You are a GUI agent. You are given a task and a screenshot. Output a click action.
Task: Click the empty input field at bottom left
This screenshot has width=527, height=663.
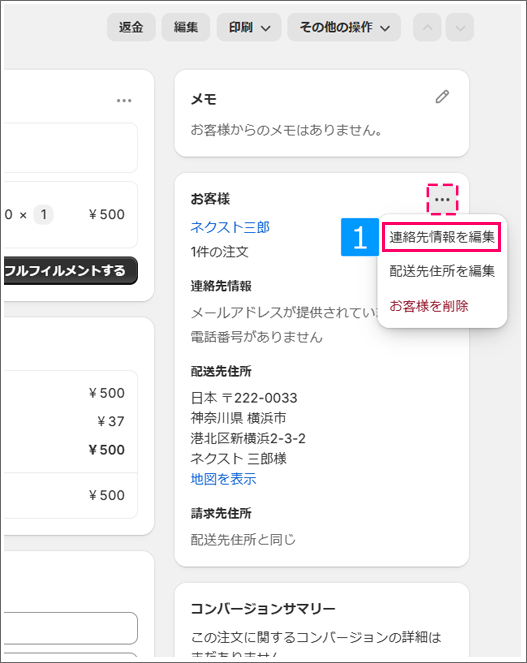point(70,628)
